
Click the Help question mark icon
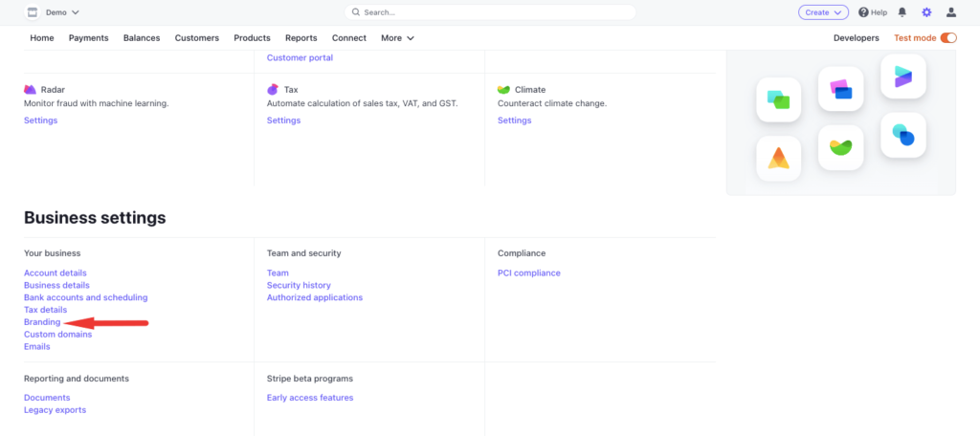click(863, 12)
